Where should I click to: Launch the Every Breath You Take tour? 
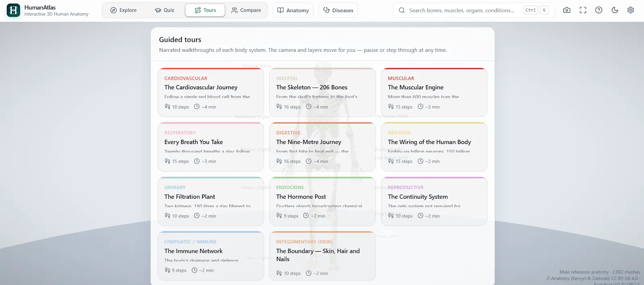click(211, 147)
